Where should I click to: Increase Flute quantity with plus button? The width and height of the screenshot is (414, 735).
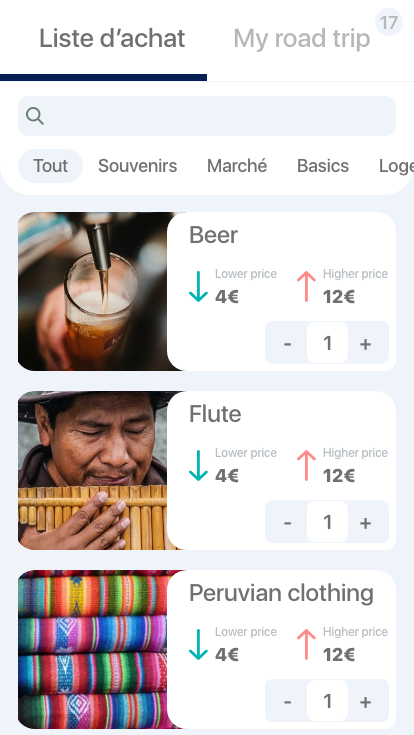[x=366, y=523]
